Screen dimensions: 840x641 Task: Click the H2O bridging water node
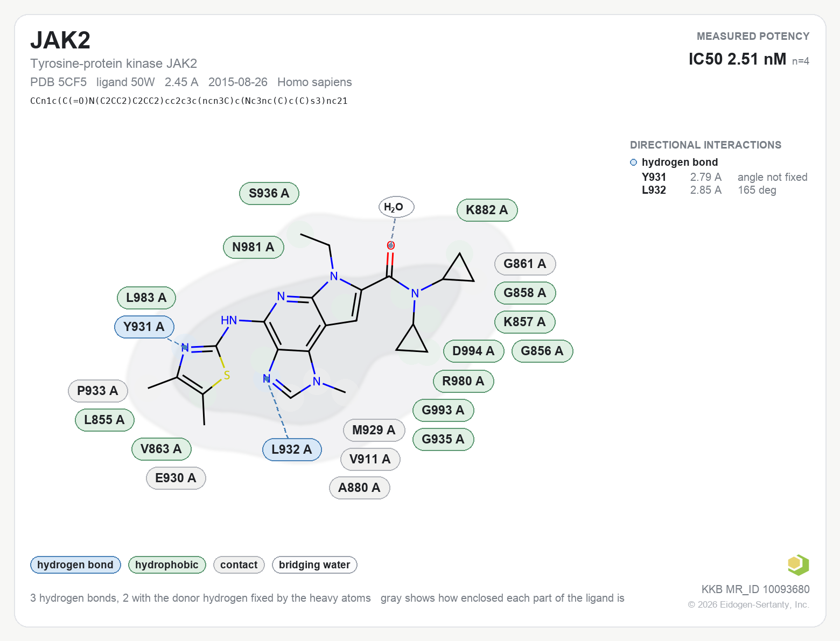(x=396, y=207)
